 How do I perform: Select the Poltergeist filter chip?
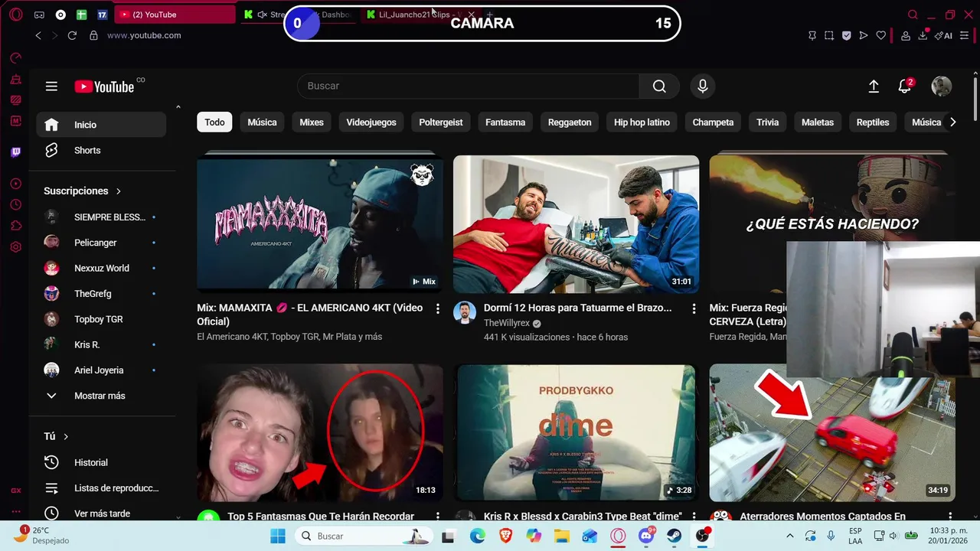pyautogui.click(x=441, y=122)
